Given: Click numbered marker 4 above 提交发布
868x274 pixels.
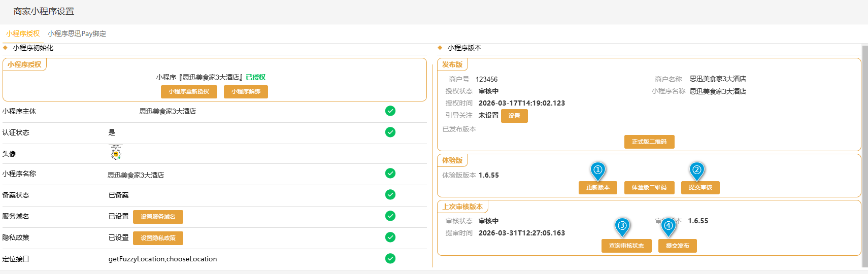Looking at the screenshot, I should 669,226.
